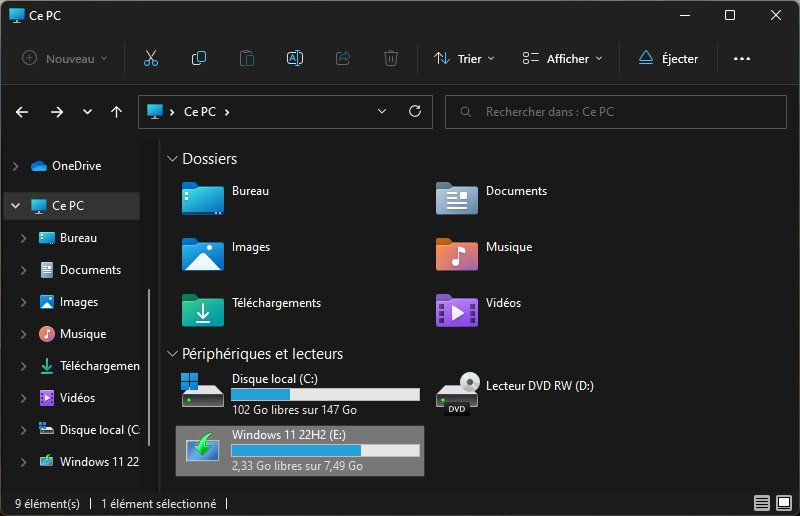
Task: Click the computer icon in address bar
Action: 155,111
